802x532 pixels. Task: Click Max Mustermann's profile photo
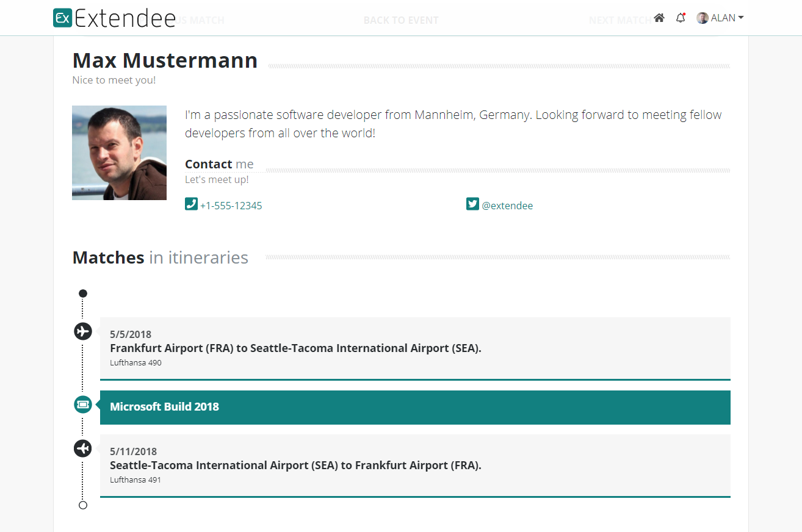[x=119, y=153]
